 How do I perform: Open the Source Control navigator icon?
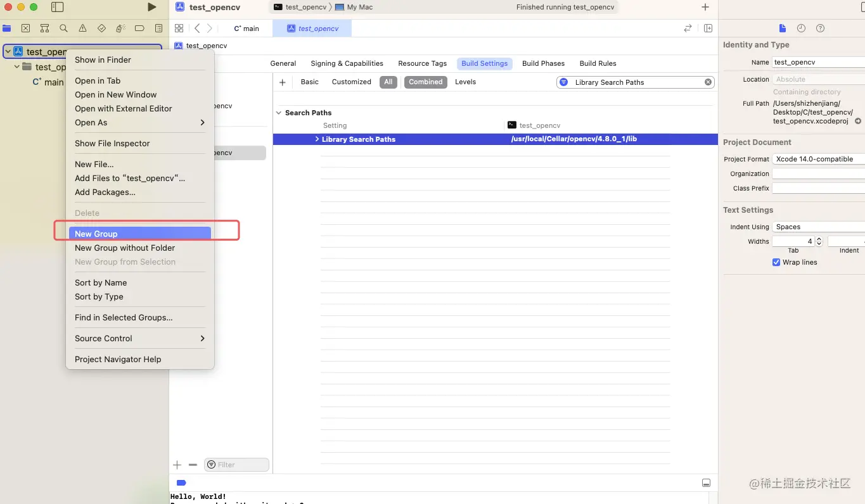click(25, 28)
